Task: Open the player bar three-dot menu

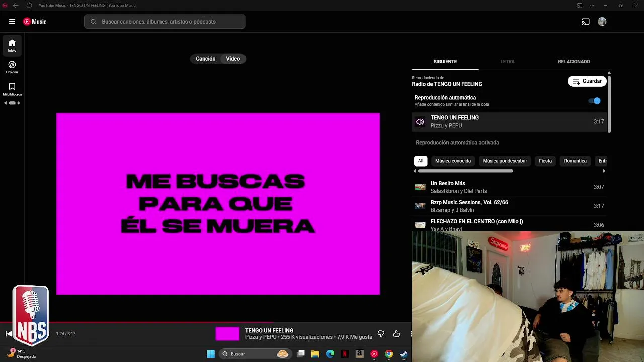Action: pyautogui.click(x=411, y=334)
